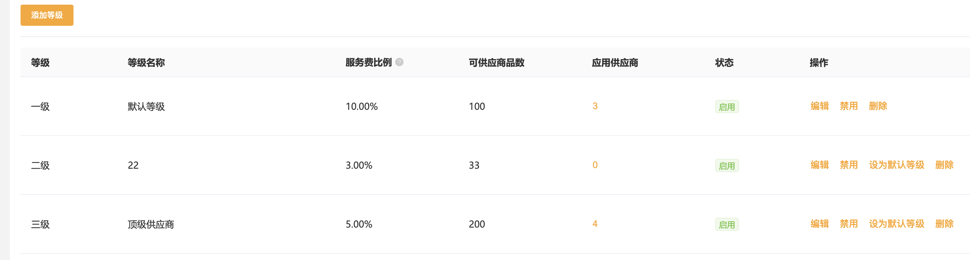Viewport: 980px width, 260px height.
Task: Open supplier count 4 for 三级
Action: tap(595, 224)
